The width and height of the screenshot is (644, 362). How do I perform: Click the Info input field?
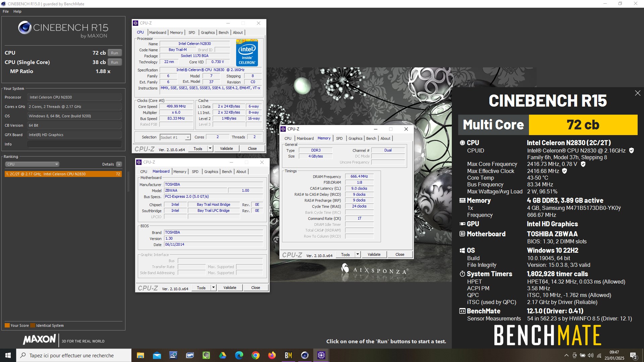(x=74, y=144)
